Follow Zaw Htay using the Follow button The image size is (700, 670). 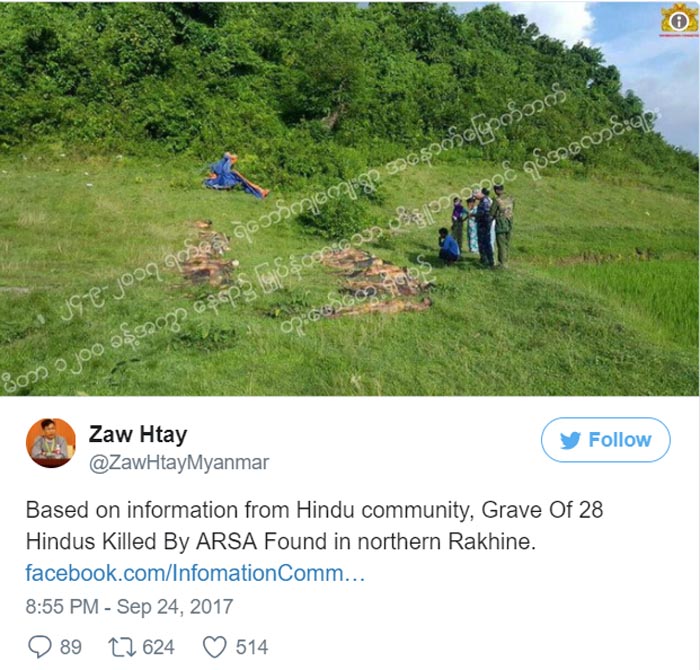coord(605,440)
